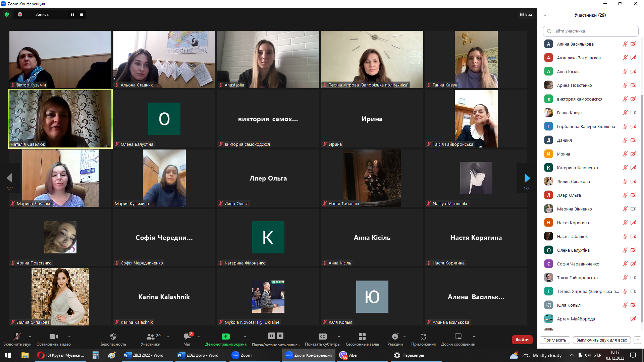Open Reactions emoji icon
This screenshot has width=644, height=362.
coord(395,337)
